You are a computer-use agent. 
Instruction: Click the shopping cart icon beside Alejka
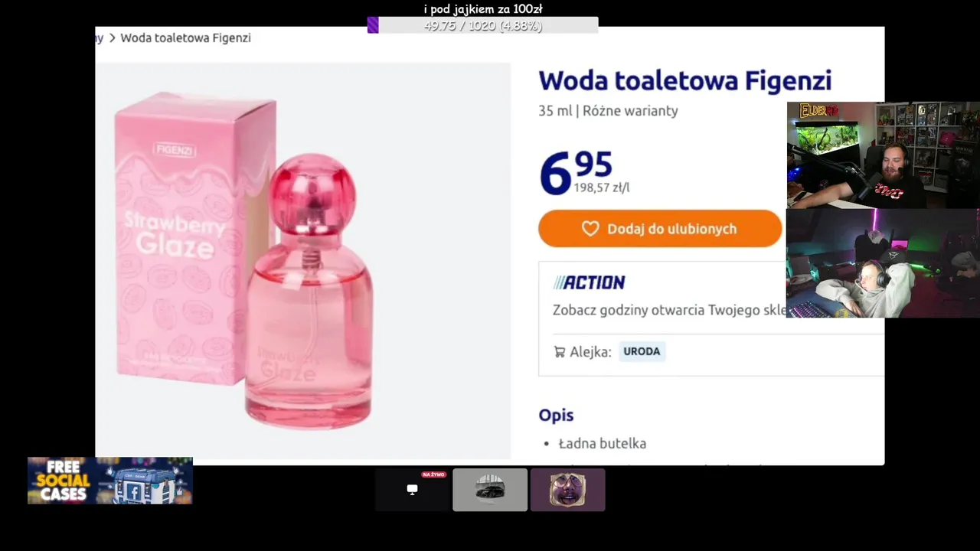coord(560,352)
